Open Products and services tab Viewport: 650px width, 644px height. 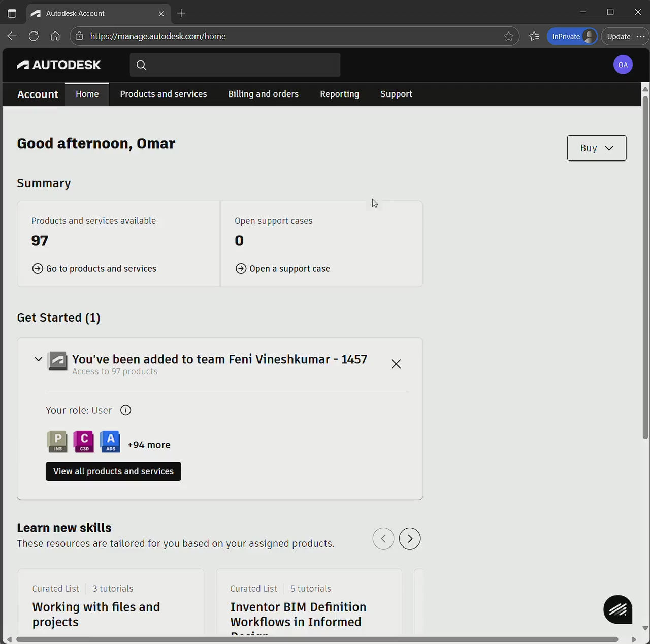[164, 94]
